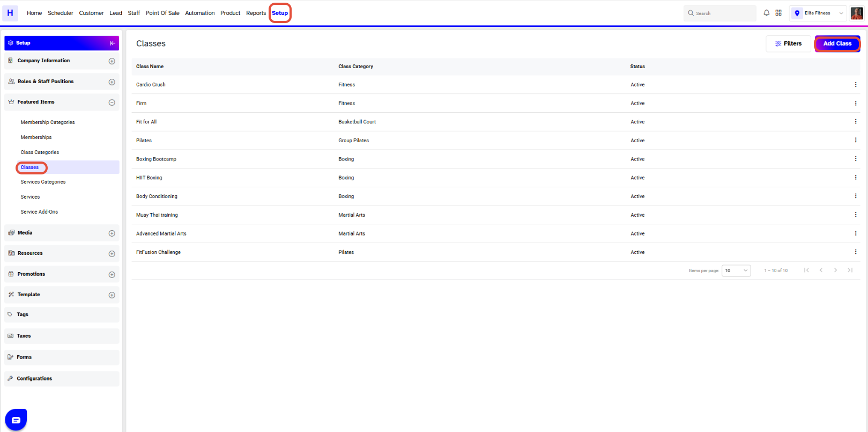Expand Company Information section
868x432 pixels.
(112, 61)
